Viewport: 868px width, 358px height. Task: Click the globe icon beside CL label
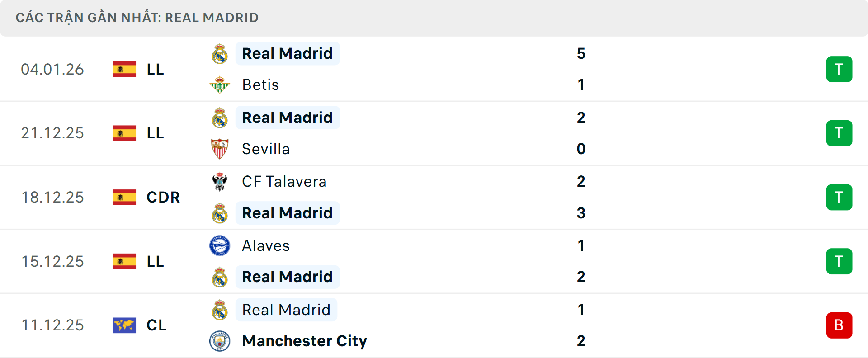[124, 325]
